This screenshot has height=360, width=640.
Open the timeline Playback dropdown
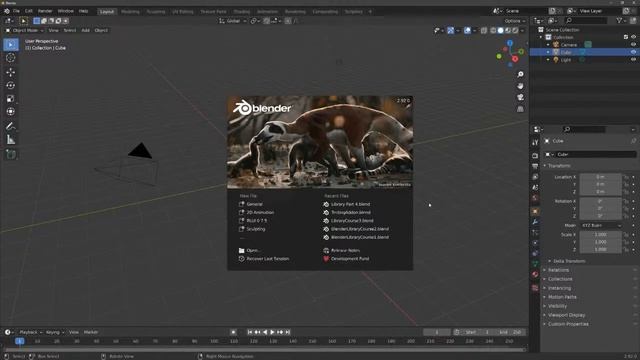[31, 332]
